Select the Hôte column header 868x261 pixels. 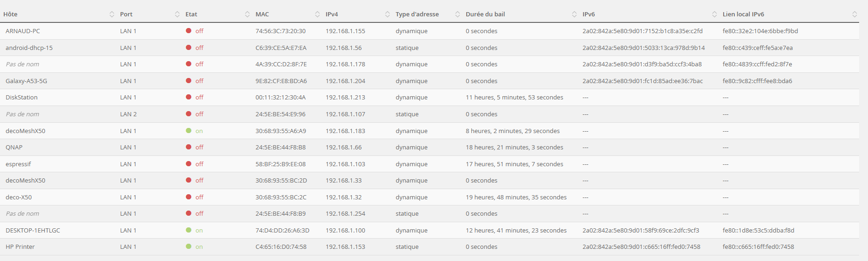point(10,14)
